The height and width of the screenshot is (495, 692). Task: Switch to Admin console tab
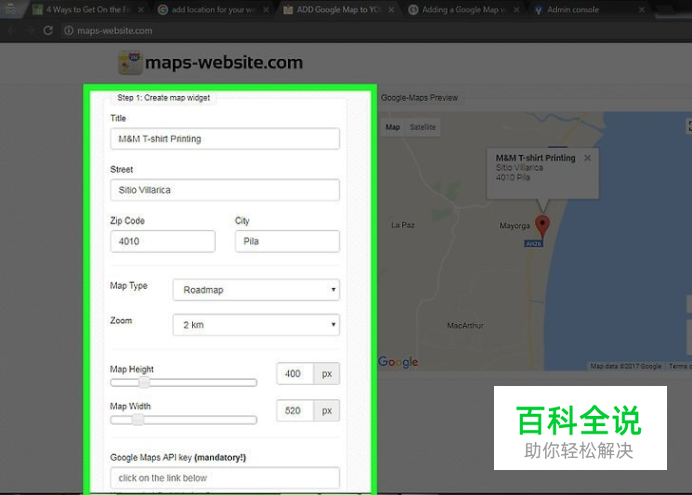click(587, 9)
